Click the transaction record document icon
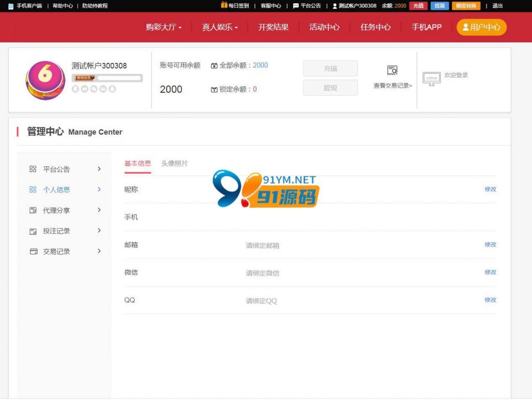 [392, 70]
